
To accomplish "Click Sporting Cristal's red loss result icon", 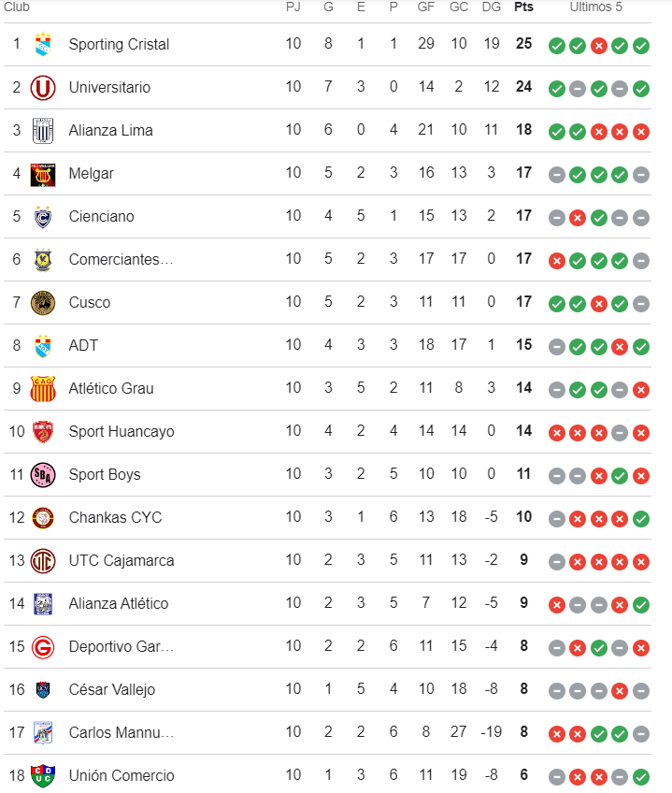I will click(599, 46).
